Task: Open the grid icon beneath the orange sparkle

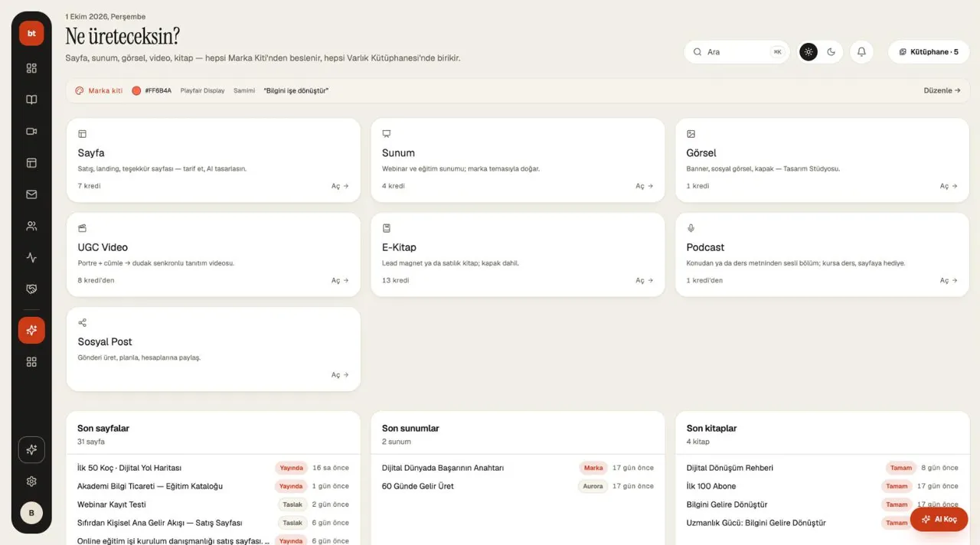Action: click(x=31, y=362)
